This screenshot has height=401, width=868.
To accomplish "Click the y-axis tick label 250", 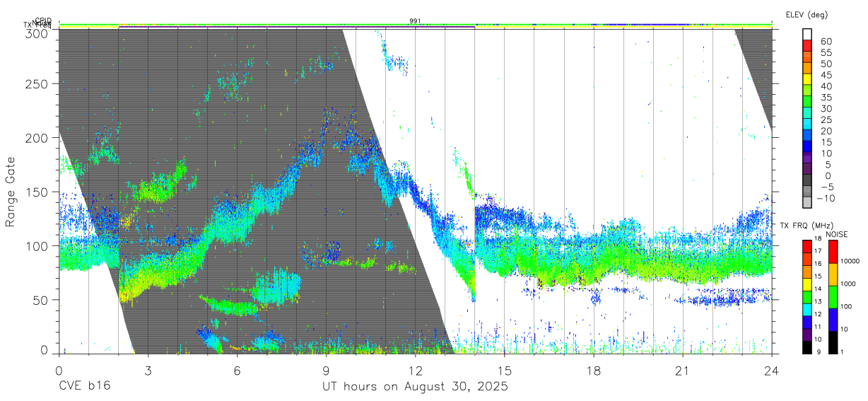I will (x=37, y=83).
